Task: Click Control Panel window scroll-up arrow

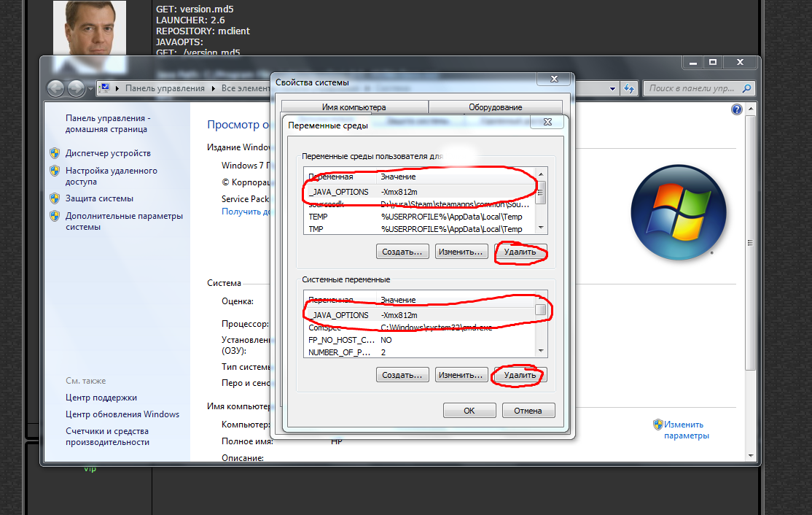Action: tap(750, 109)
